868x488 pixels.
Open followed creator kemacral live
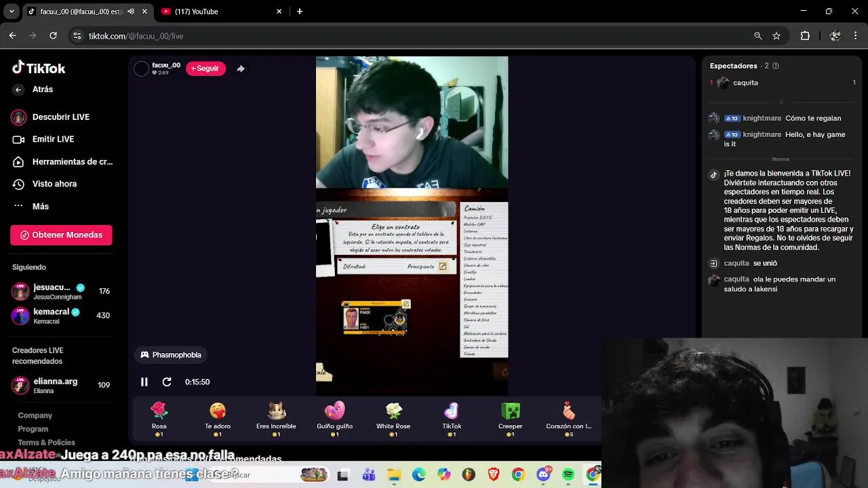[x=61, y=316]
